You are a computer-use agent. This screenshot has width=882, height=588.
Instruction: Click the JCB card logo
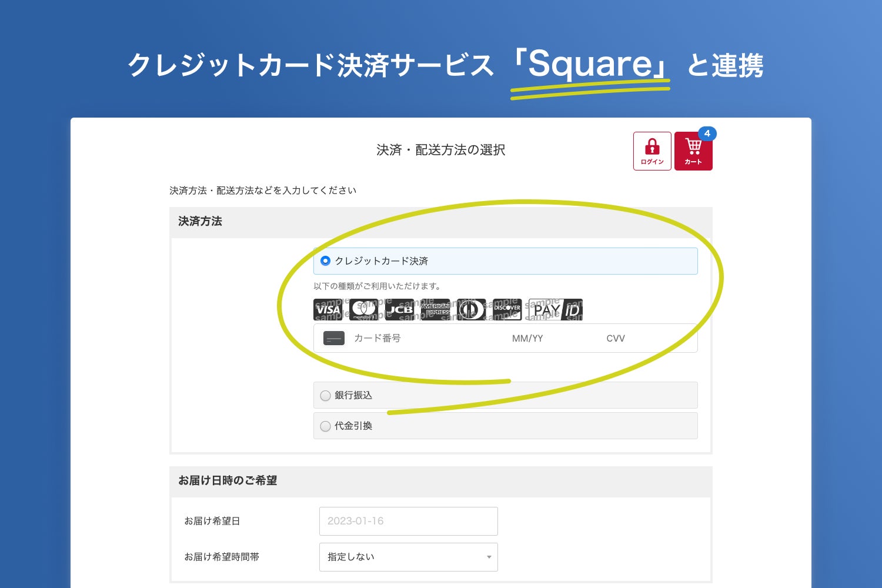399,309
